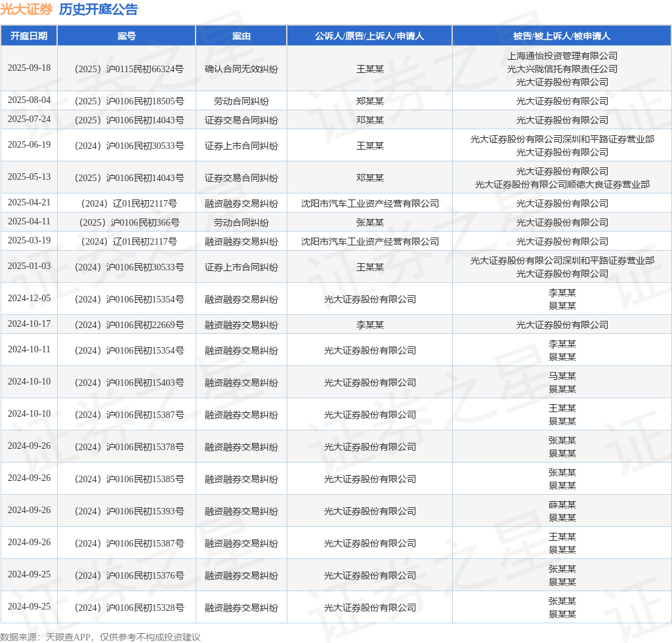Click plaintiff 李某某 in the 2024-10-17 row

[370, 325]
